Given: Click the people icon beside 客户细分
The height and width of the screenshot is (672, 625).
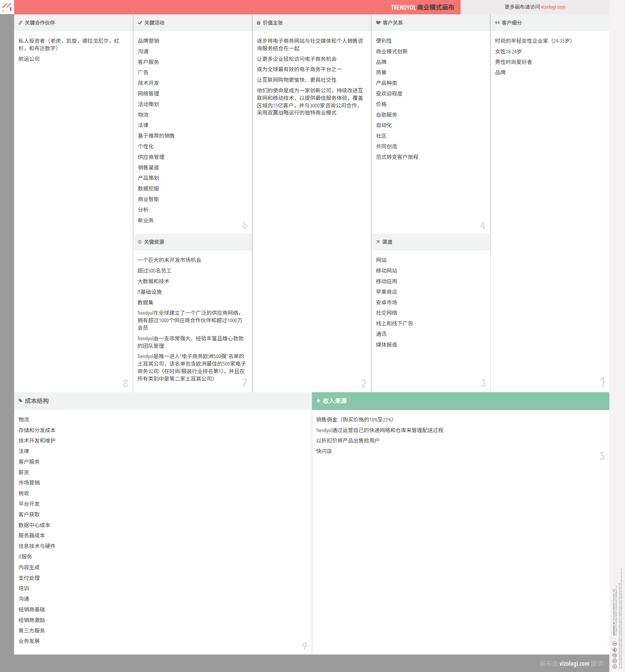Looking at the screenshot, I should click(x=497, y=23).
